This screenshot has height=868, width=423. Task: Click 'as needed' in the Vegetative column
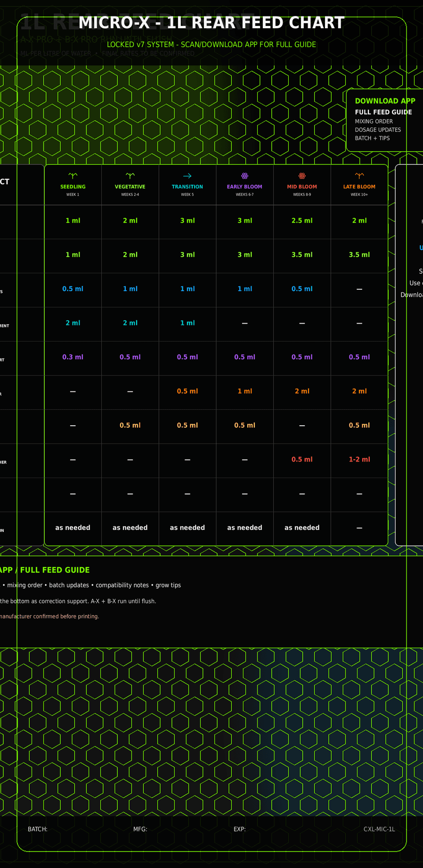point(130,528)
